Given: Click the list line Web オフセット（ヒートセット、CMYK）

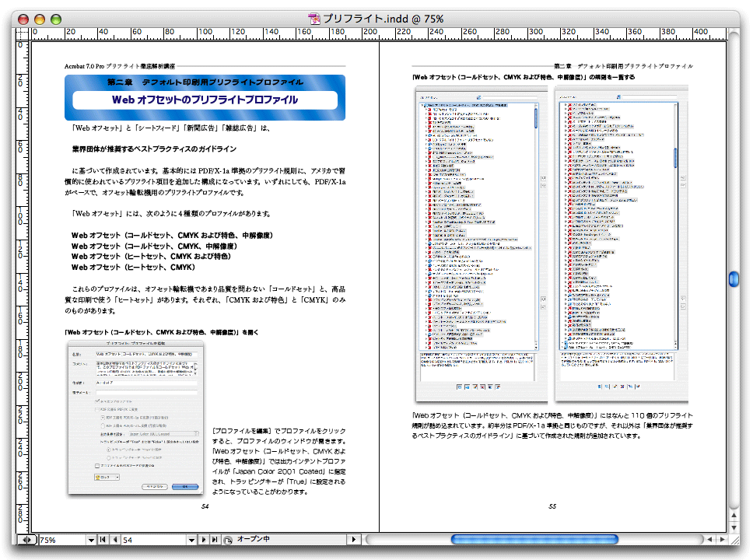Looking at the screenshot, I should pos(134,267).
